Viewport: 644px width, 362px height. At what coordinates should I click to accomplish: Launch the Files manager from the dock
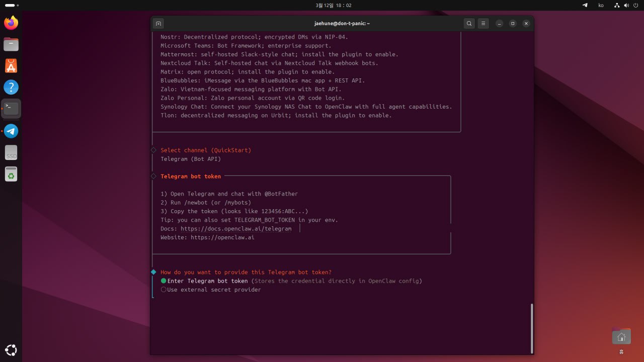[x=11, y=44]
